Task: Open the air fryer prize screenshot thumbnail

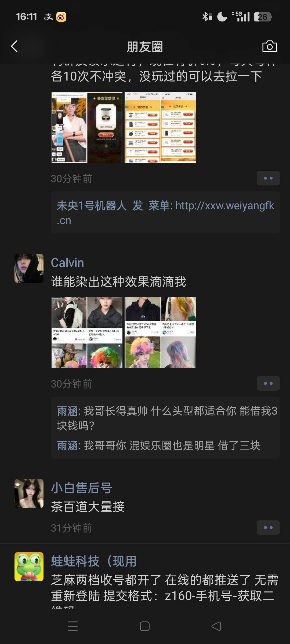Action: (x=87, y=127)
